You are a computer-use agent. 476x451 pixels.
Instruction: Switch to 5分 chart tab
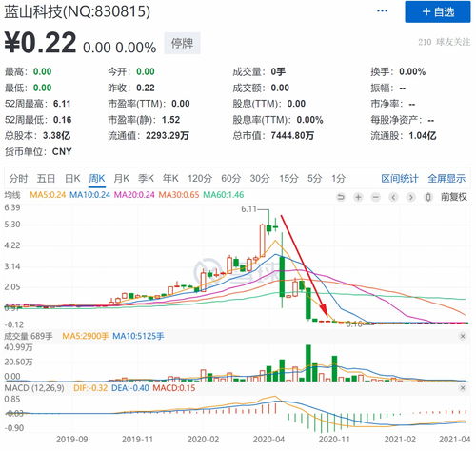[315, 179]
